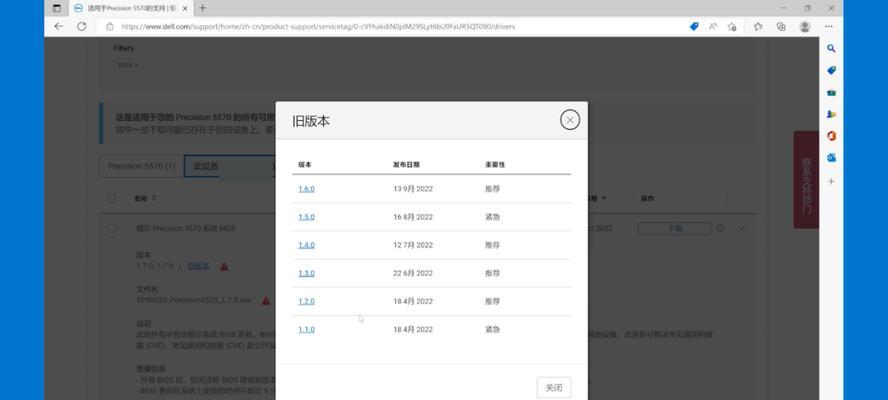Open the Collections toolbar icon
888x400 pixels.
pyautogui.click(x=781, y=27)
